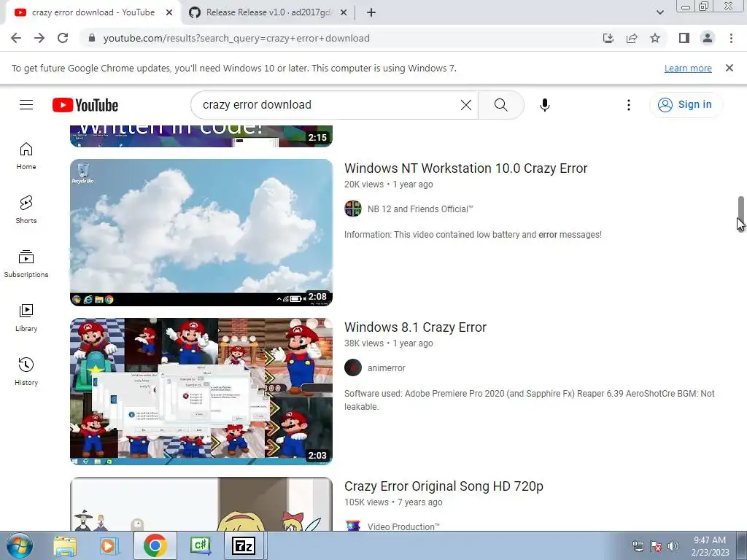The image size is (747, 560).
Task: Expand Chrome tab search dropdown arrow
Action: pyautogui.click(x=659, y=12)
